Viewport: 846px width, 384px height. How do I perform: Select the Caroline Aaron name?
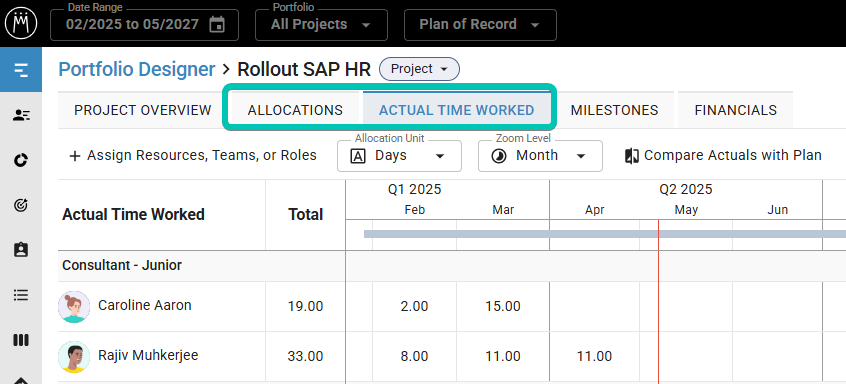tap(145, 305)
